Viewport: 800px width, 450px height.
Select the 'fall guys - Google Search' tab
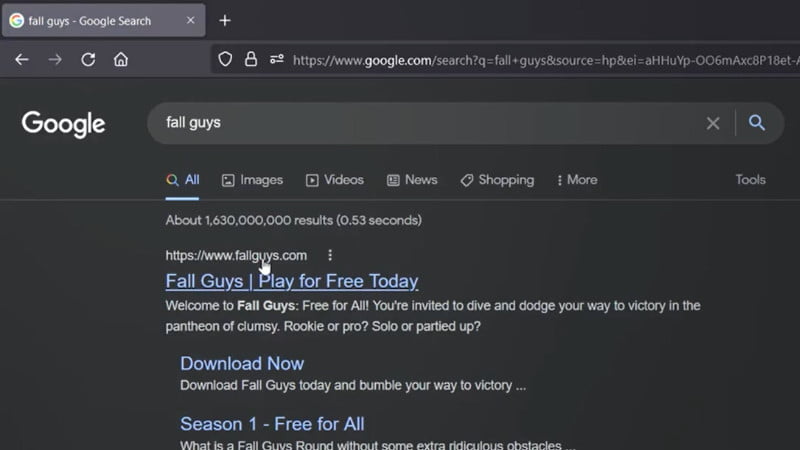(104, 20)
